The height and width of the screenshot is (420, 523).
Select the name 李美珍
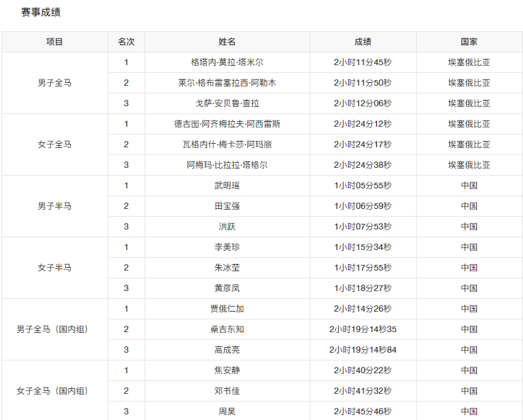pos(227,247)
